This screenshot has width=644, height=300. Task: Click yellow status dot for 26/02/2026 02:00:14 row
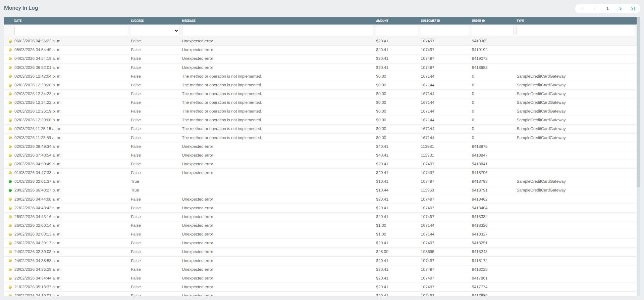tap(10, 226)
